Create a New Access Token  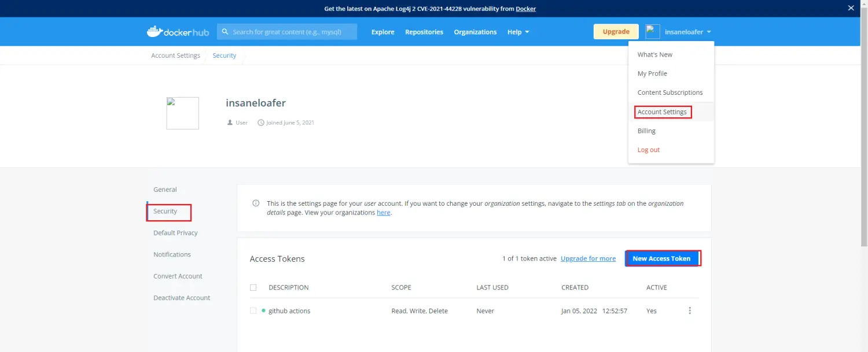(661, 258)
